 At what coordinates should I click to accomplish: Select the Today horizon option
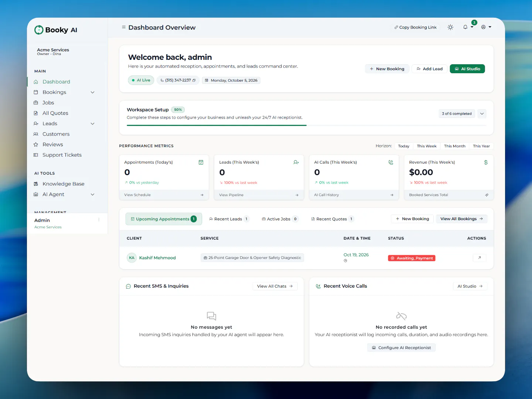[404, 146]
